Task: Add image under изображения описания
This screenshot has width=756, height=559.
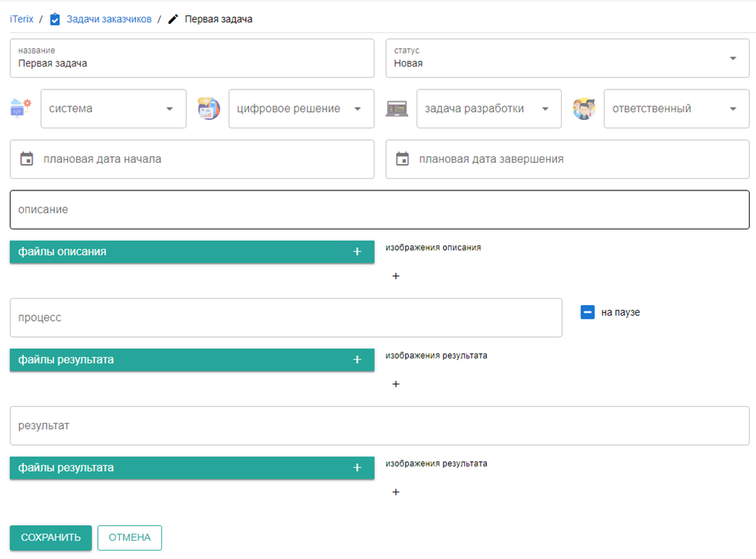Action: [396, 276]
